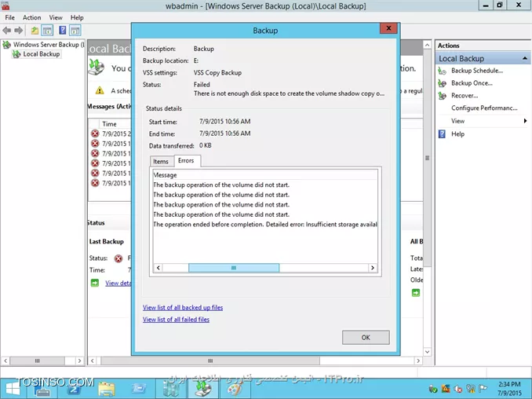Click the View details link under Last Backup
This screenshot has width=532, height=399.
click(x=118, y=283)
